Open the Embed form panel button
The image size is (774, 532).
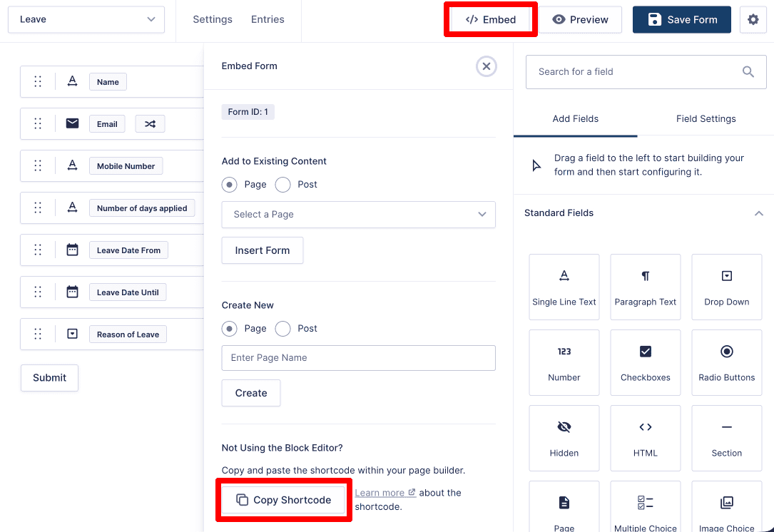491,20
